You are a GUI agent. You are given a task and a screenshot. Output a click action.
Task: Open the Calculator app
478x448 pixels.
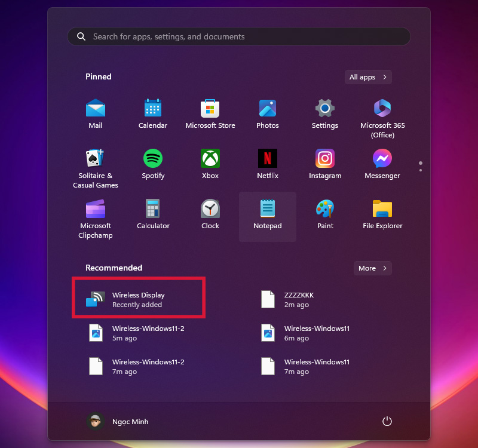[153, 215]
